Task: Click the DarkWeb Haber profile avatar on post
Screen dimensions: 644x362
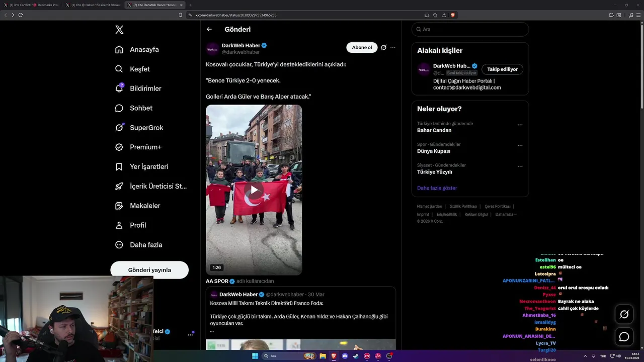Action: point(212,48)
